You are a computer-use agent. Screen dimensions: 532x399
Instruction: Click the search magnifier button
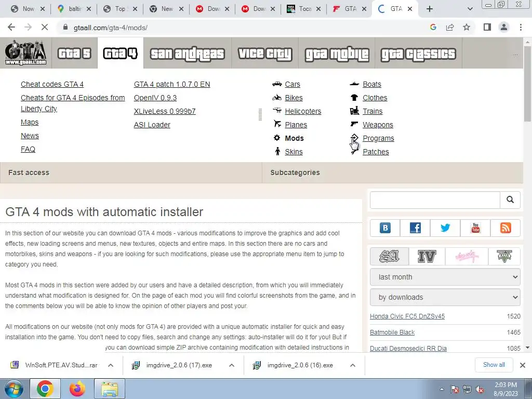pos(510,200)
